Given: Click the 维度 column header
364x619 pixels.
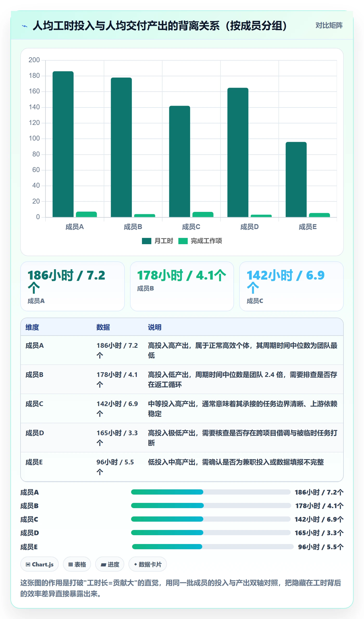Looking at the screenshot, I should point(32,327).
